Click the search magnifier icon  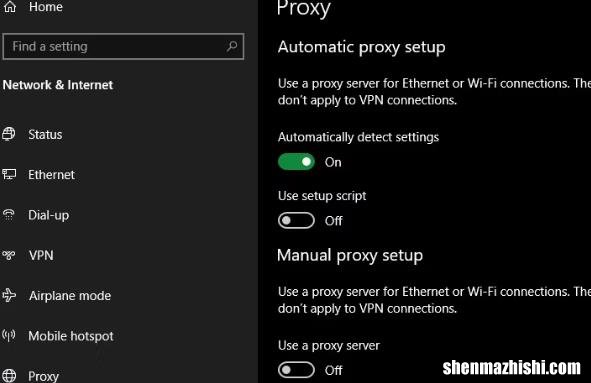point(232,46)
